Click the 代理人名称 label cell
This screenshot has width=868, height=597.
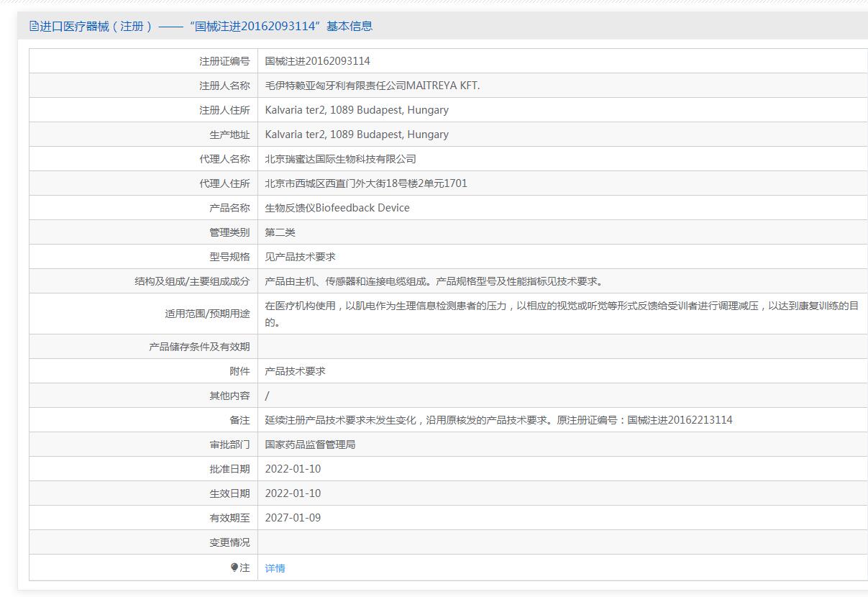click(143, 159)
